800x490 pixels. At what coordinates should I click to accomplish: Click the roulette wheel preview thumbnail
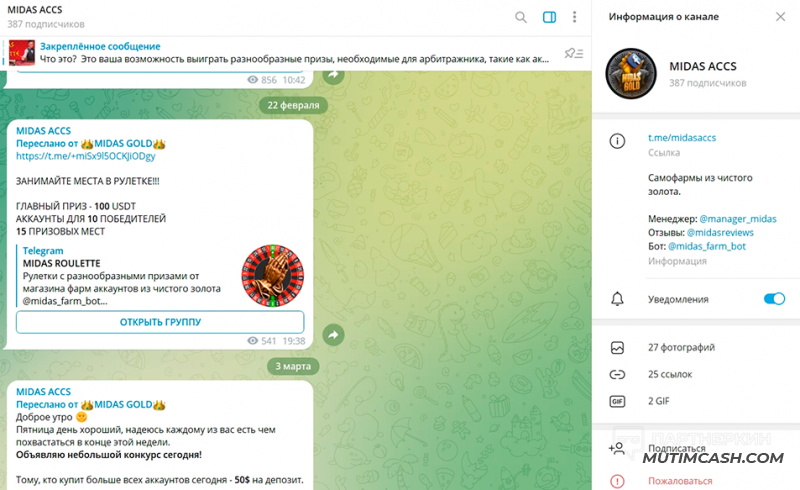[272, 276]
